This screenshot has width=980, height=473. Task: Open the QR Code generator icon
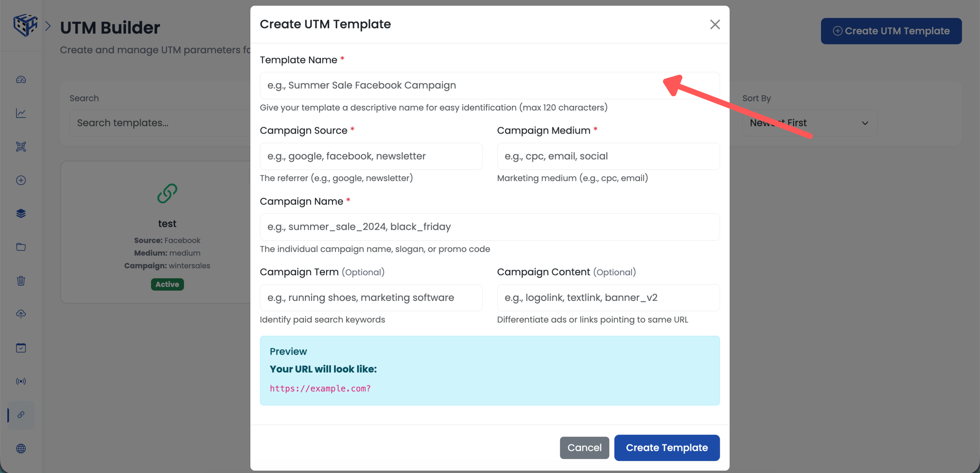click(21, 147)
